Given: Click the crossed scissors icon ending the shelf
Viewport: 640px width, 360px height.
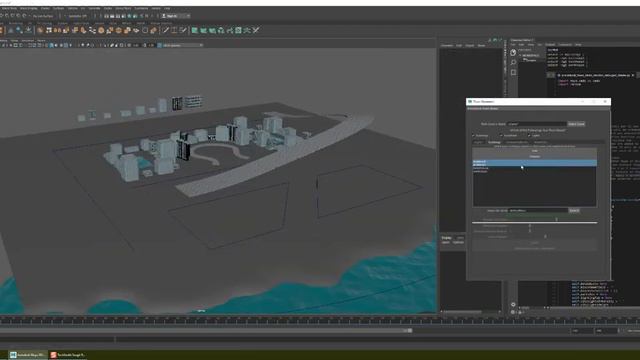Looking at the screenshot, I should click(x=256, y=30).
